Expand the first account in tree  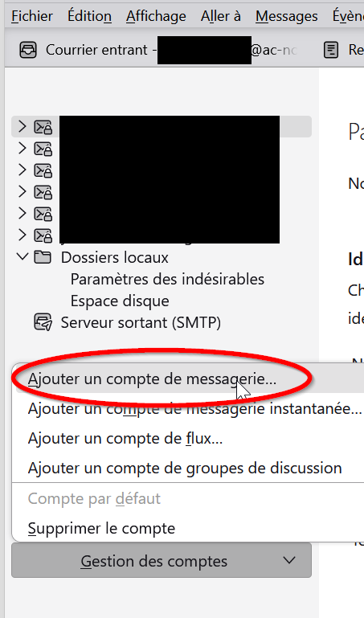point(22,126)
